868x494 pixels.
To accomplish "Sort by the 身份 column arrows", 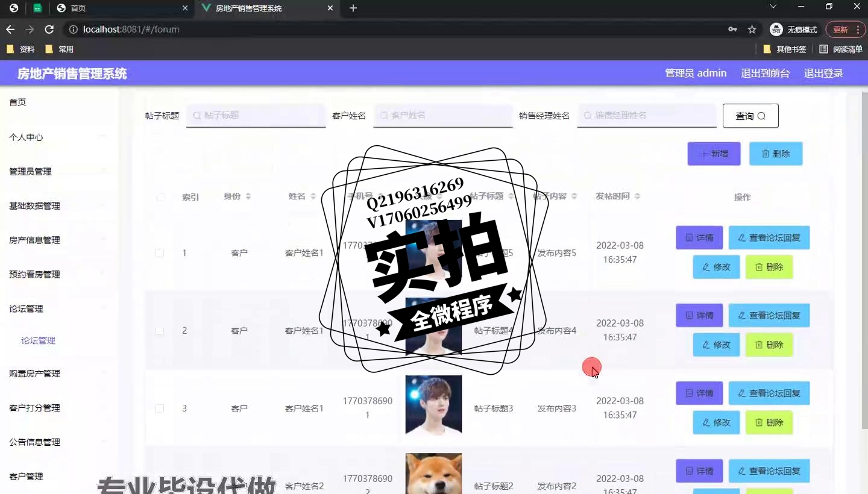I will (x=248, y=196).
